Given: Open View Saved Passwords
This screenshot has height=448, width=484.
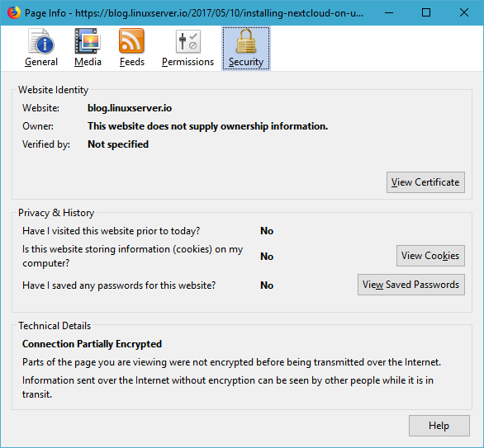Looking at the screenshot, I should [x=411, y=285].
